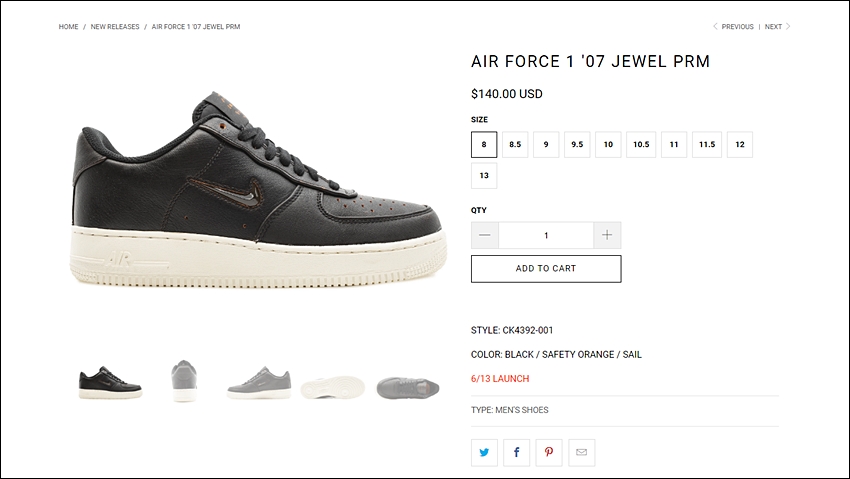850x479 pixels.
Task: Decrease quantity with minus icon
Action: coord(485,235)
